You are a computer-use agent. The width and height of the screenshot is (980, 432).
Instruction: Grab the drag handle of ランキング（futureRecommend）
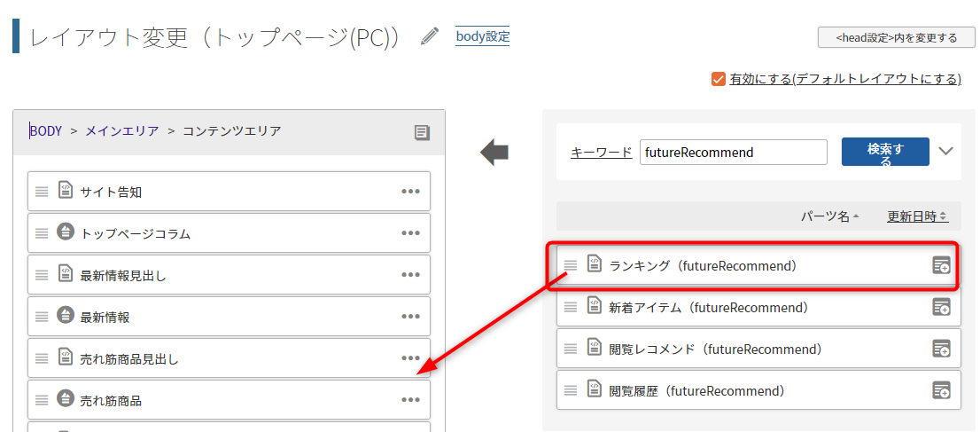pyautogui.click(x=571, y=265)
